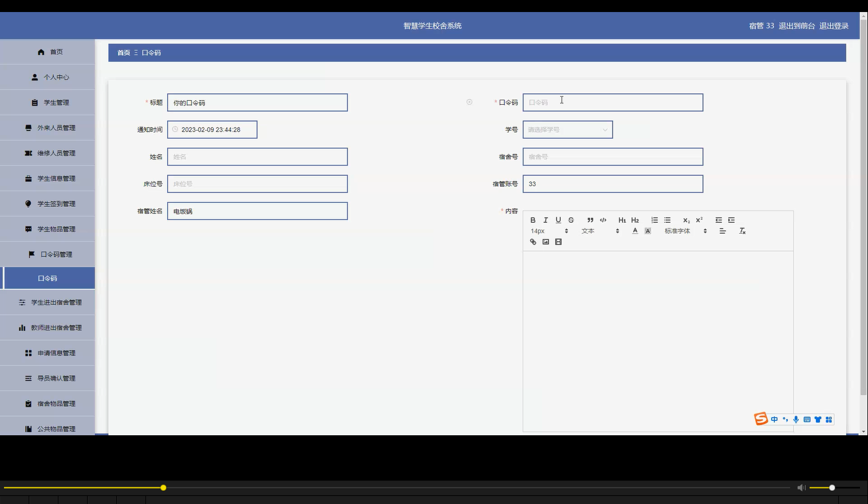
Task: Insert a hyperlink in the editor
Action: [x=533, y=242]
